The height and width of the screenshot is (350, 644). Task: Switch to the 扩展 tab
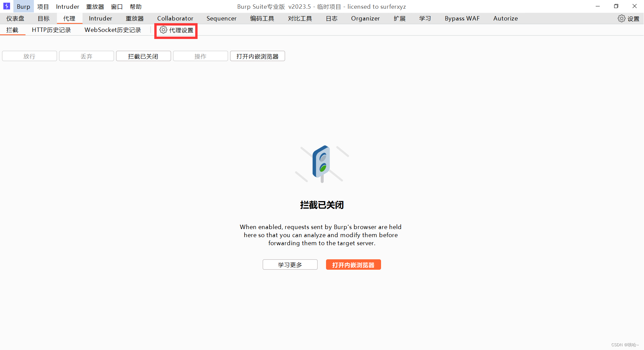coord(399,18)
